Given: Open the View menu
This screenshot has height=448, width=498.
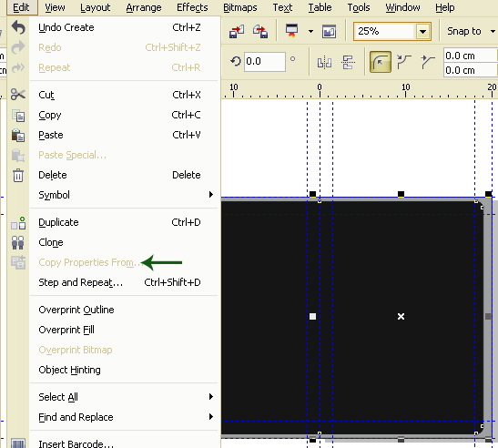Looking at the screenshot, I should click(x=55, y=7).
